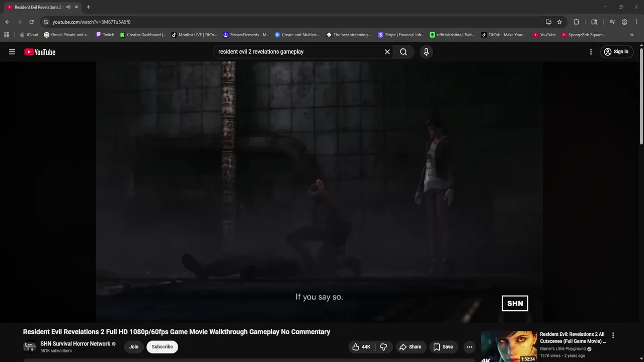
Task: Run search with the magnifier button
Action: pyautogui.click(x=404, y=52)
